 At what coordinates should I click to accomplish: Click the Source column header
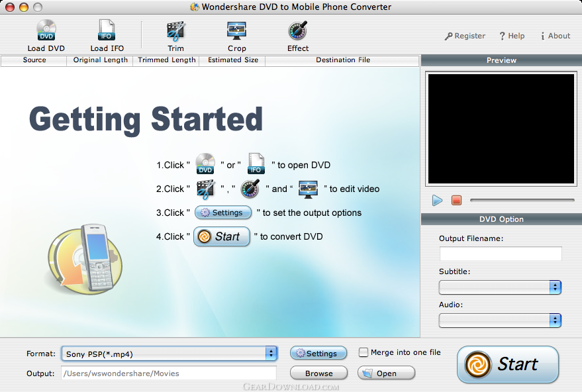click(x=34, y=60)
